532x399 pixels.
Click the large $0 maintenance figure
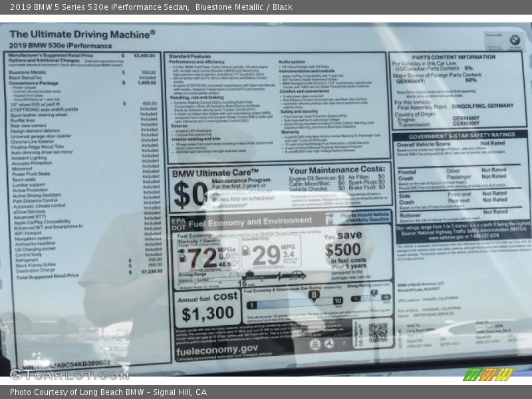tap(191, 194)
